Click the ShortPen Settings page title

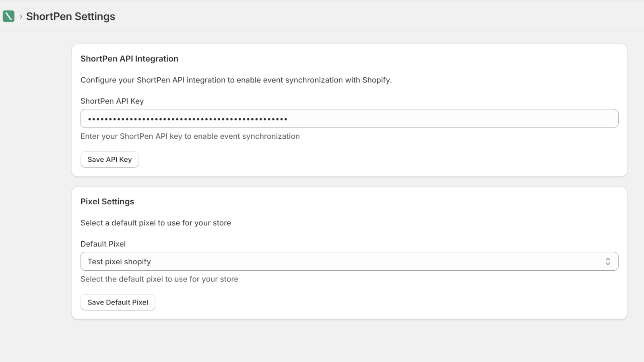click(x=70, y=16)
